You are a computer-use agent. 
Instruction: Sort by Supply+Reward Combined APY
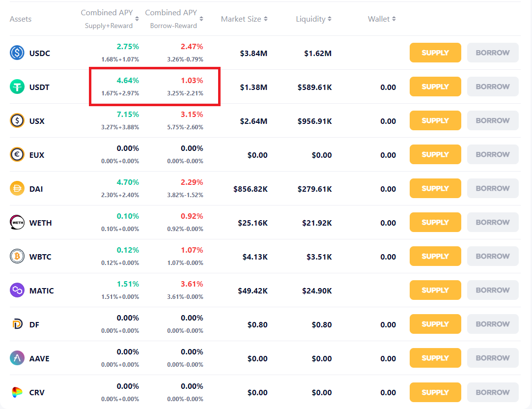tap(137, 19)
